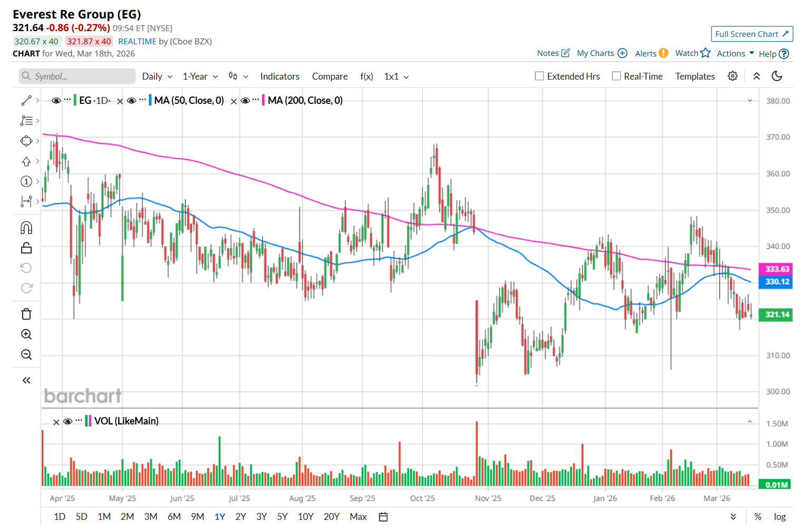Collapse the drawing tools sidebar

click(x=26, y=380)
